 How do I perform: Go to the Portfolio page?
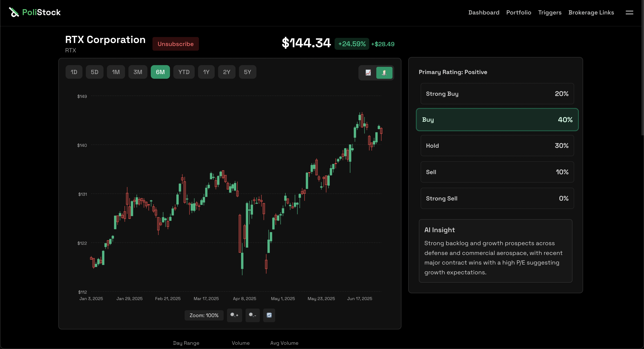(519, 13)
